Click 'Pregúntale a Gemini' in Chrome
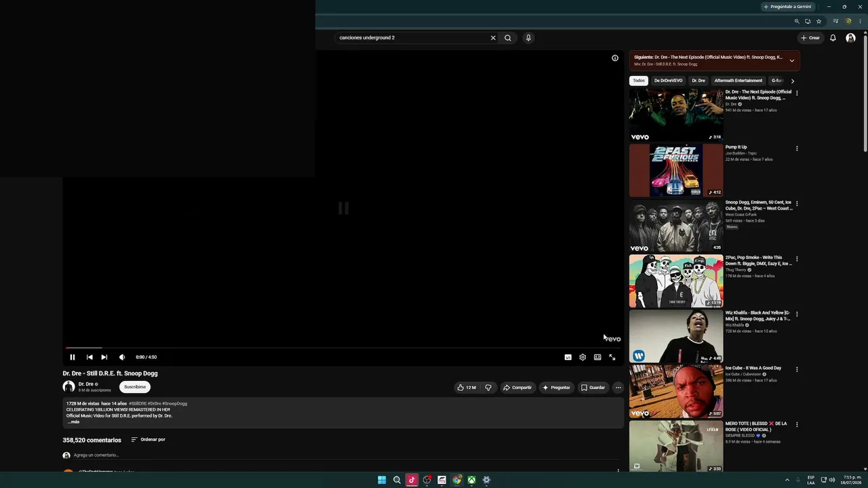Image resolution: width=868 pixels, height=488 pixels. [787, 7]
